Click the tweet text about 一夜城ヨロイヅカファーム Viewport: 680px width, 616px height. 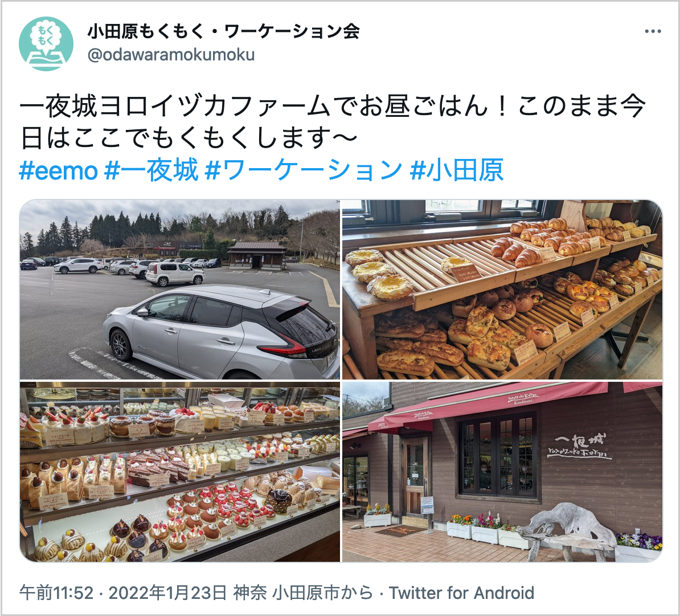click(x=333, y=121)
